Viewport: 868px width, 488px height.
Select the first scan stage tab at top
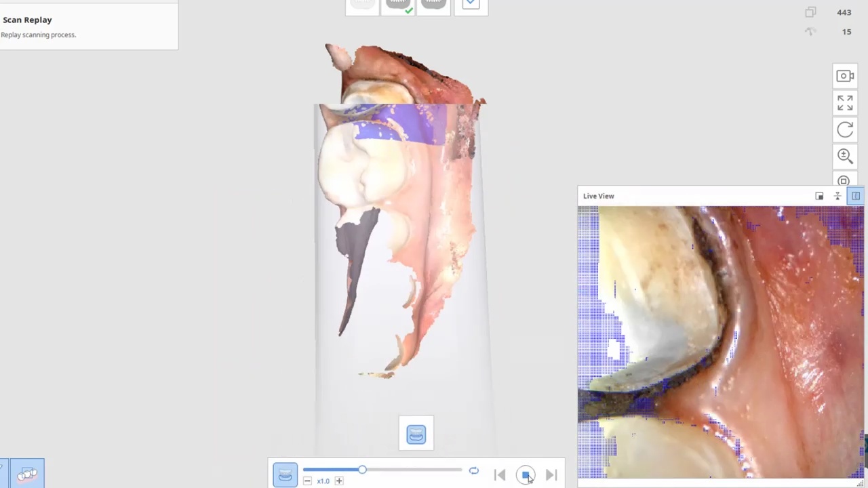(x=363, y=7)
